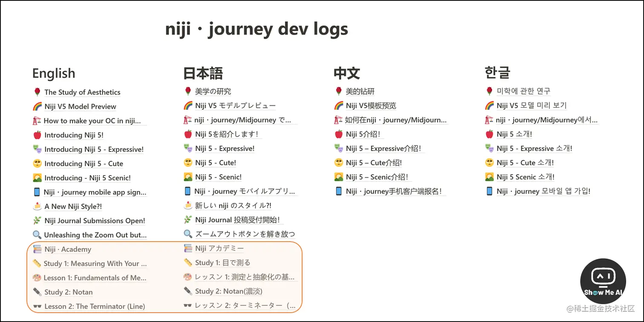Image resolution: width=644 pixels, height=322 pixels.
Task: Open "Niji 5 – Expressive介绍!" link
Action: [x=383, y=148]
